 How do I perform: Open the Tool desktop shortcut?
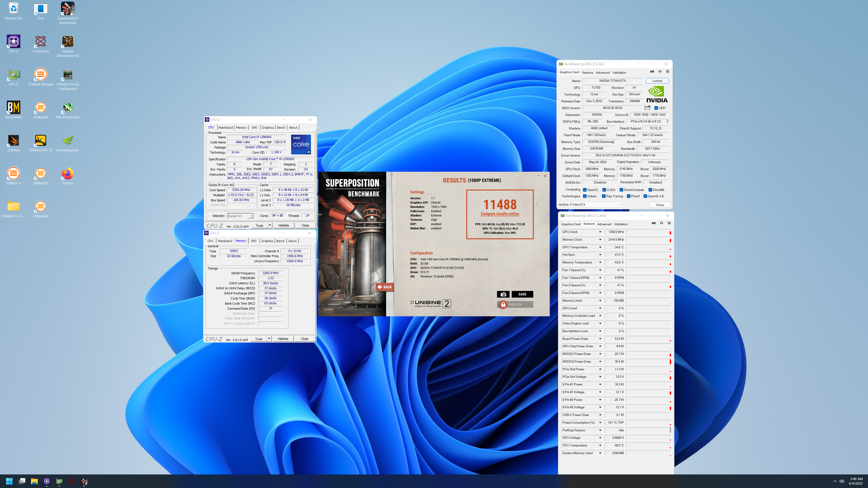click(x=40, y=11)
